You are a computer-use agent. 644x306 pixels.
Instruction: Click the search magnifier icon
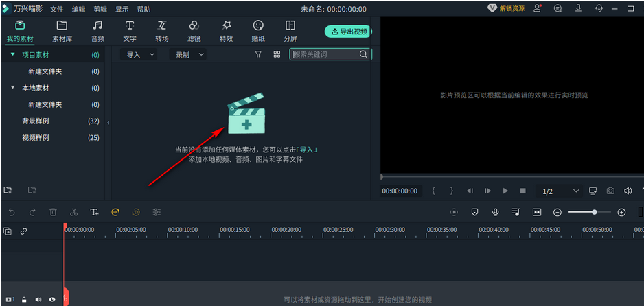363,54
